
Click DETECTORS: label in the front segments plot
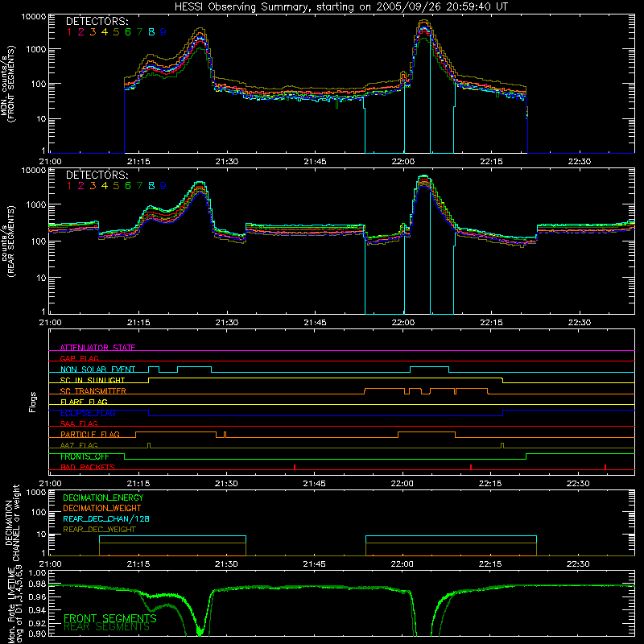(97, 21)
